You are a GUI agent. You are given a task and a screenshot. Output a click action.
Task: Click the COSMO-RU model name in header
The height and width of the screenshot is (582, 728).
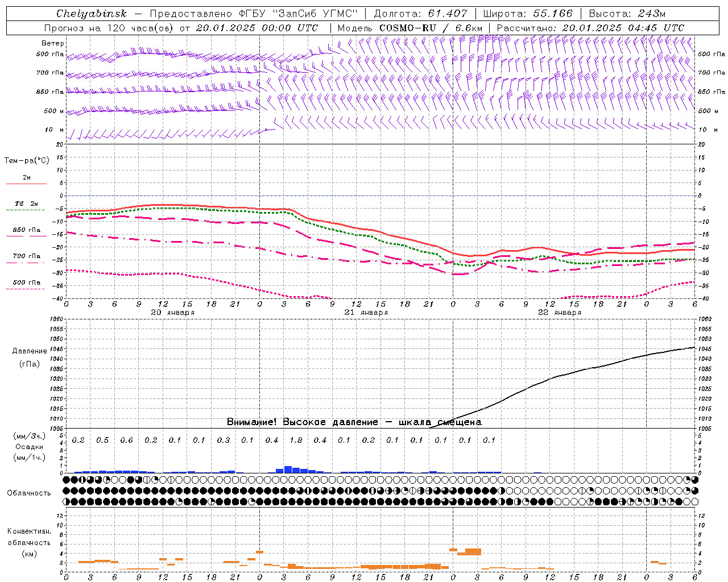[407, 28]
